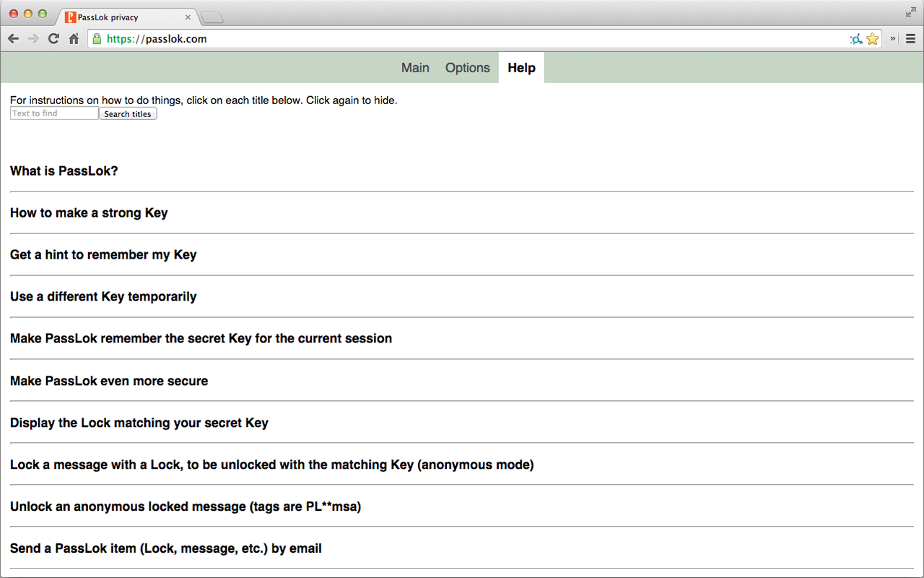Expand Make PassLok even more secure
924x578 pixels.
tap(109, 381)
